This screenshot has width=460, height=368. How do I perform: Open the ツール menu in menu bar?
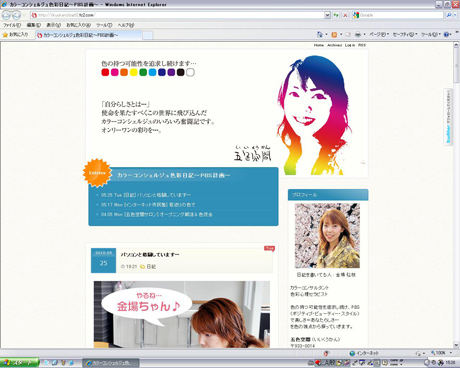tap(104, 25)
